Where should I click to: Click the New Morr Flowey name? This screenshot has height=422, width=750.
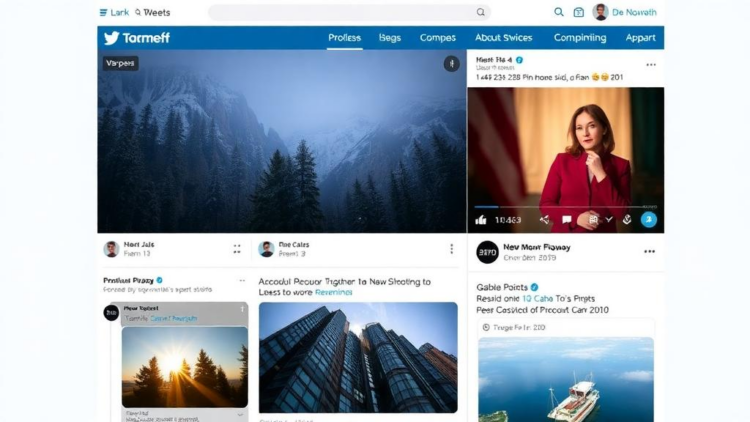[537, 247]
